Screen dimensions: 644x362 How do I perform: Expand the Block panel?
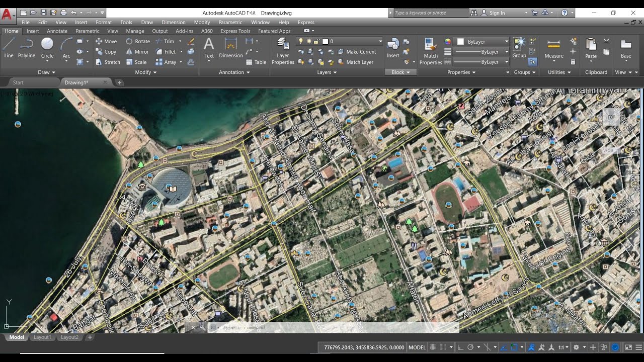pos(400,72)
